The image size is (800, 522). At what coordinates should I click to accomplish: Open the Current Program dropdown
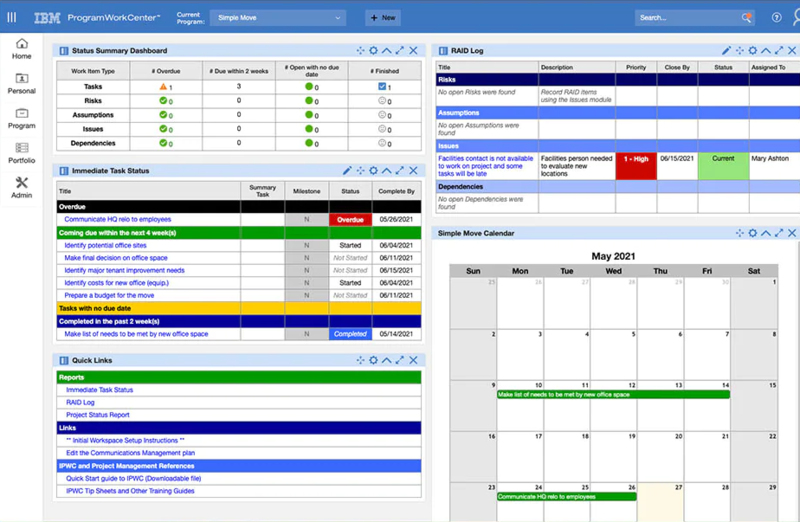coord(277,17)
